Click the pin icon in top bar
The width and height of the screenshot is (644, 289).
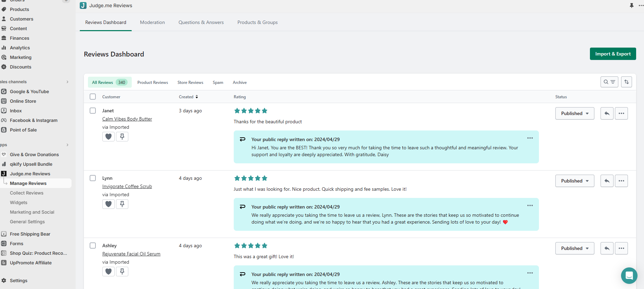(x=632, y=5)
